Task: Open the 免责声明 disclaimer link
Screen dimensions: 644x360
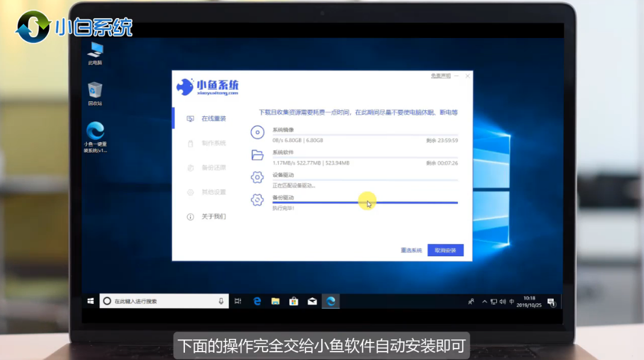Action: pyautogui.click(x=441, y=76)
